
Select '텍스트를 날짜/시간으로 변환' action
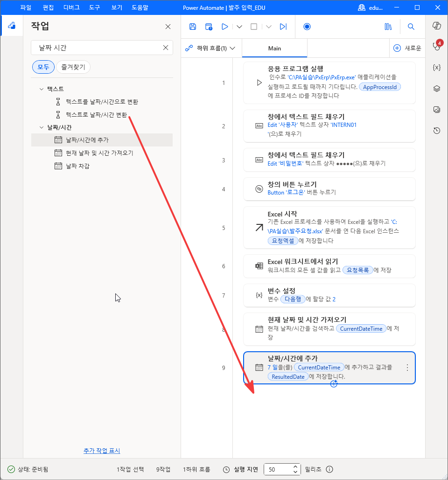point(102,102)
